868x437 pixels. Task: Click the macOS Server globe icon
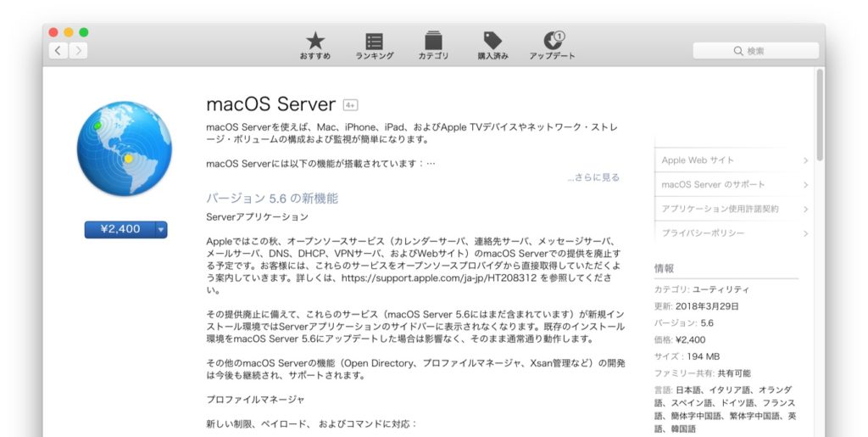pos(125,149)
